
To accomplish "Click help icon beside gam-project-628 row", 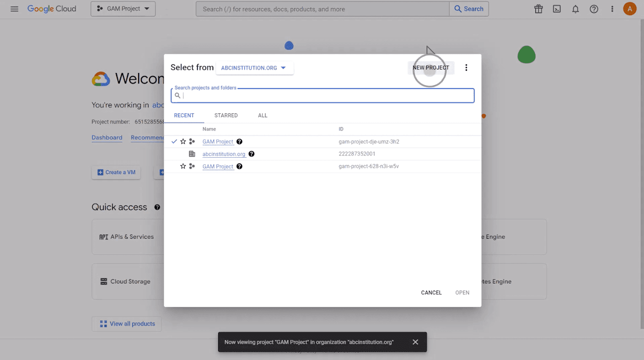I will (x=239, y=166).
